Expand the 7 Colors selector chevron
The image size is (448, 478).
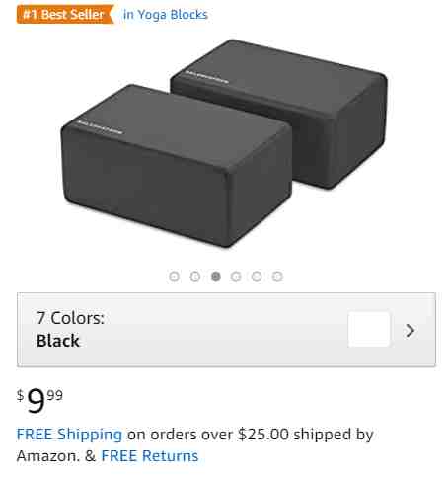[410, 330]
